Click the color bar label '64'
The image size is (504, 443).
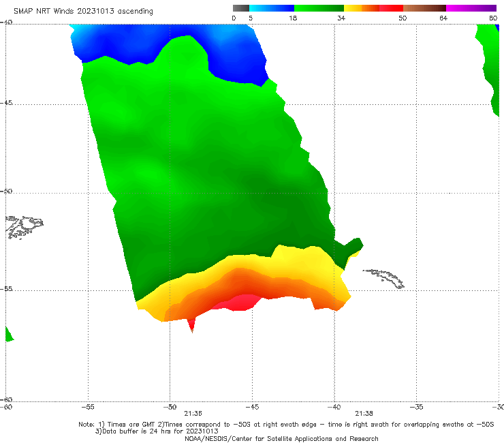click(443, 18)
